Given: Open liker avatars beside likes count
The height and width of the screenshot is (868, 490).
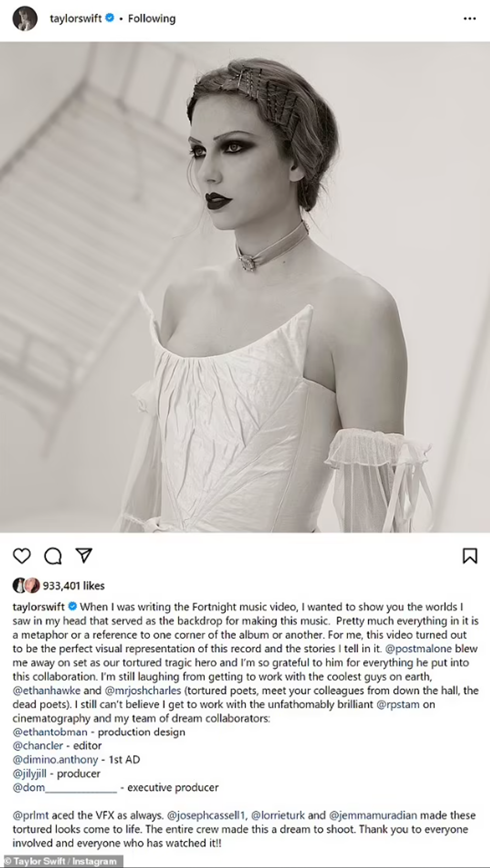Looking at the screenshot, I should (26, 585).
